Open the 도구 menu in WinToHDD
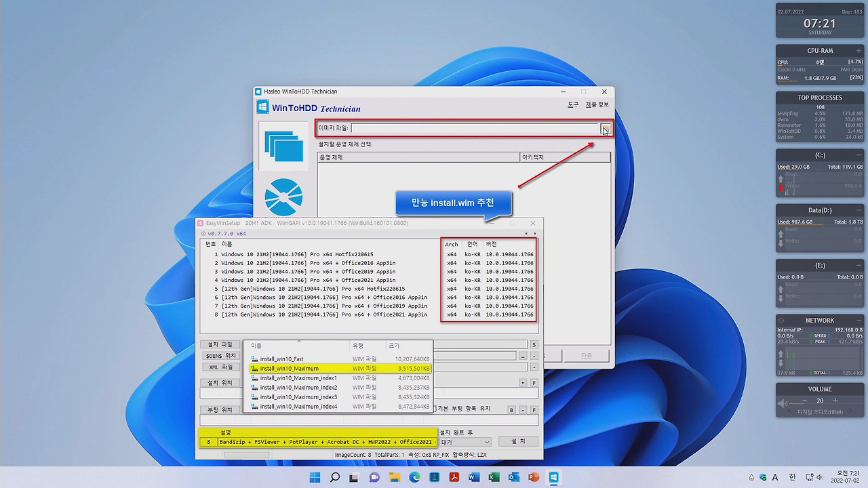The height and width of the screenshot is (488, 868). (x=573, y=104)
